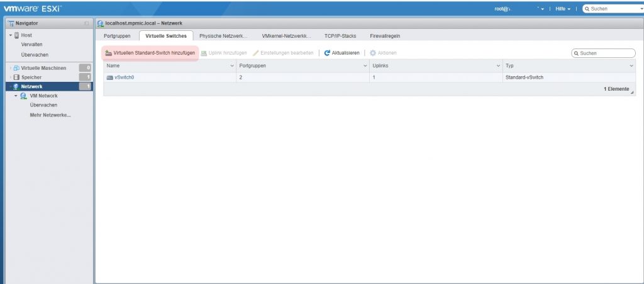
Task: Open the vSwitch0 link
Action: point(125,77)
